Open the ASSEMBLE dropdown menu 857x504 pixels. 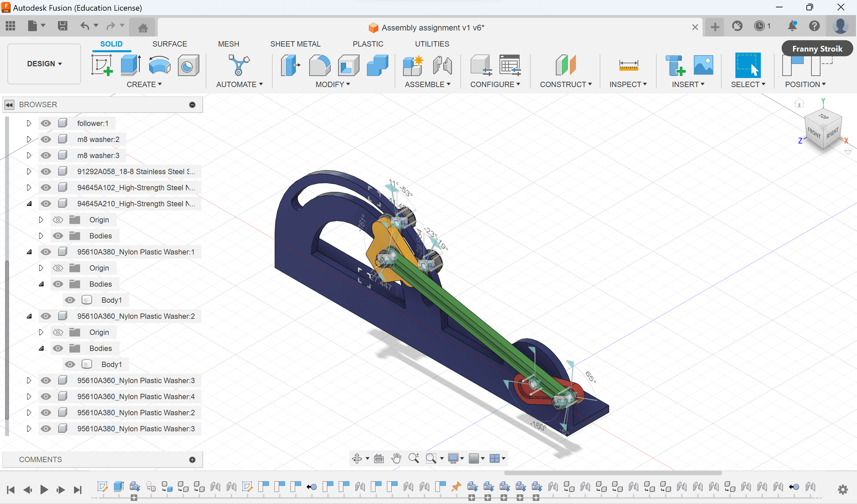(x=427, y=84)
